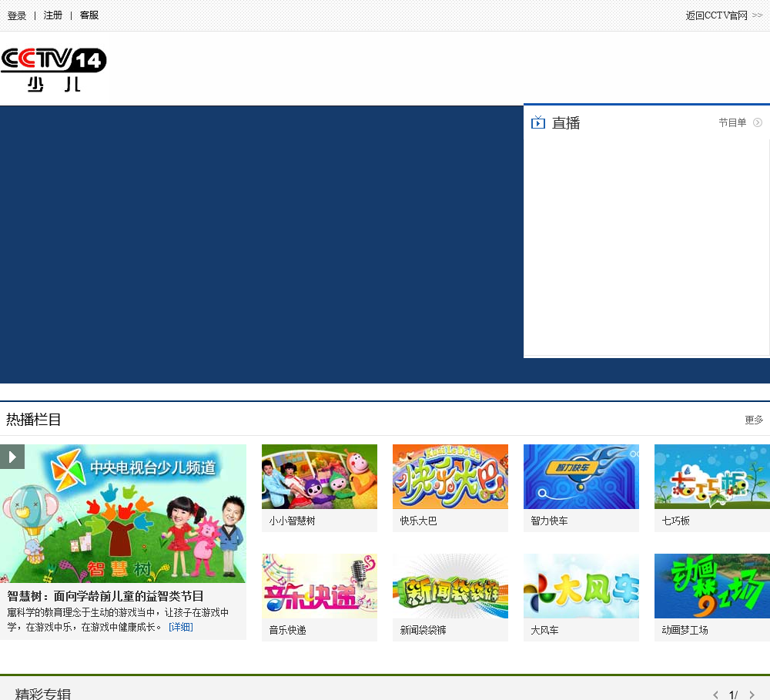
Task: Open the 详细 details link for 智慧树
Action: pos(181,628)
